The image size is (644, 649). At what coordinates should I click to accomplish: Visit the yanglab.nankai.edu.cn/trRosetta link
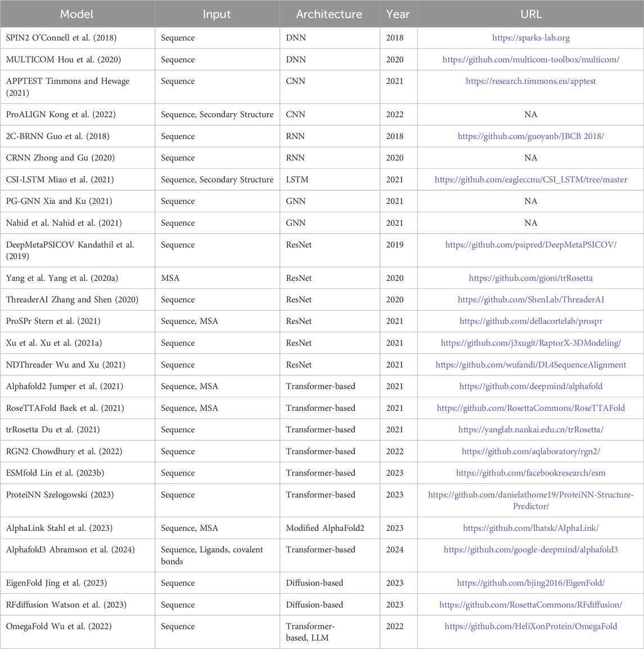(x=531, y=429)
